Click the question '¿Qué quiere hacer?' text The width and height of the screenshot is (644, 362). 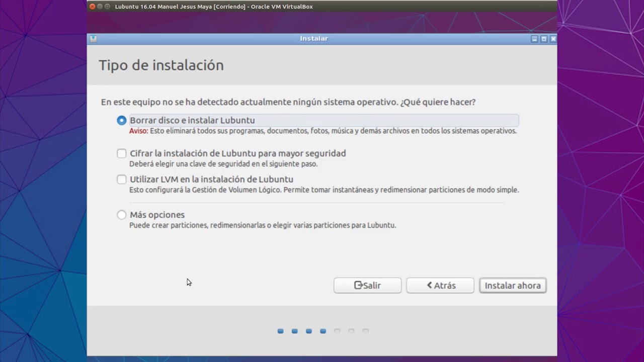[x=438, y=102]
